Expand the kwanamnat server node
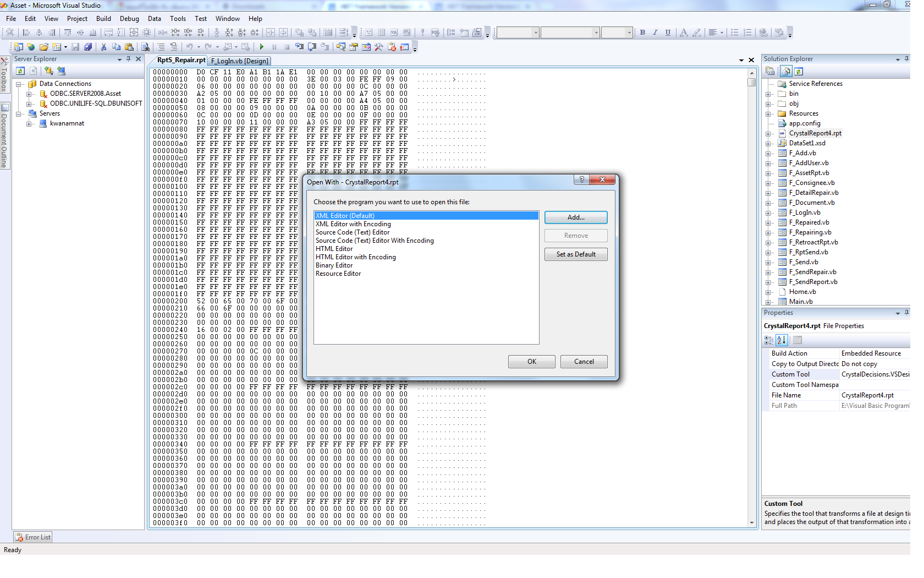Screen dimensions: 924x578 (29, 124)
